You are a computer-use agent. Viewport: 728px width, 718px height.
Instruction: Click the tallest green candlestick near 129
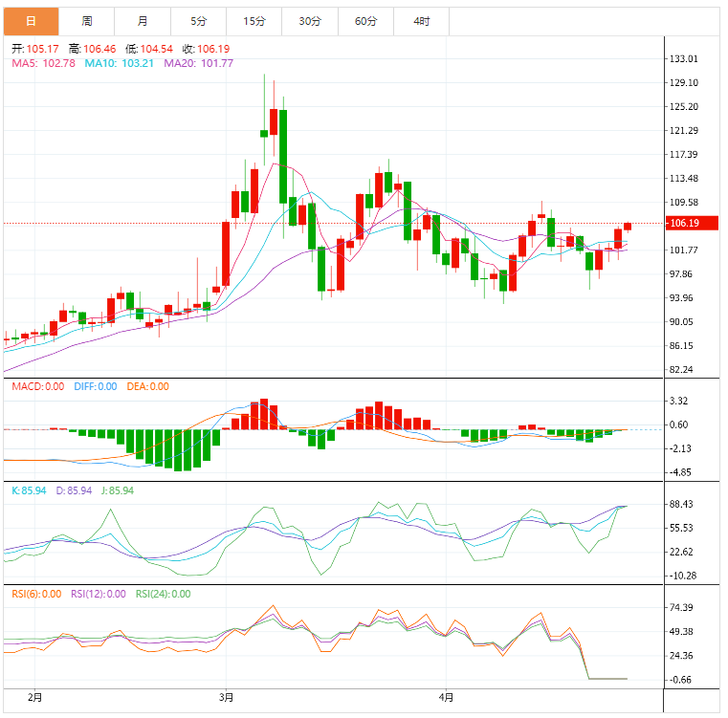click(283, 155)
